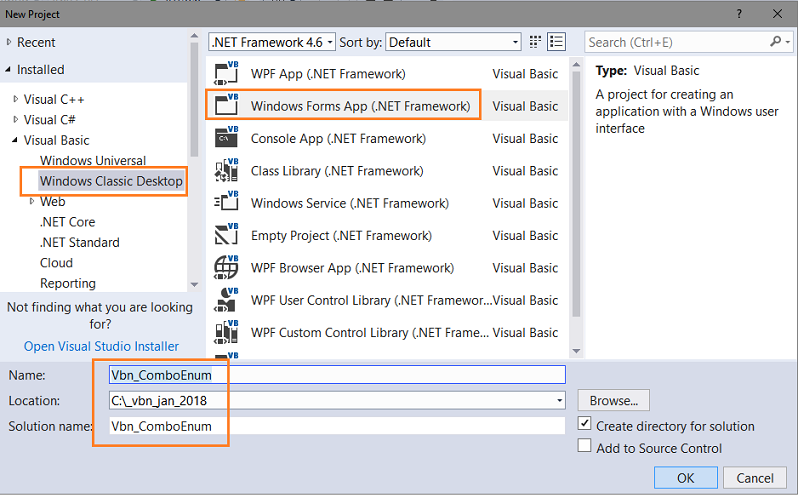Select 'Class Library (.NET Framework)' row text

(337, 171)
